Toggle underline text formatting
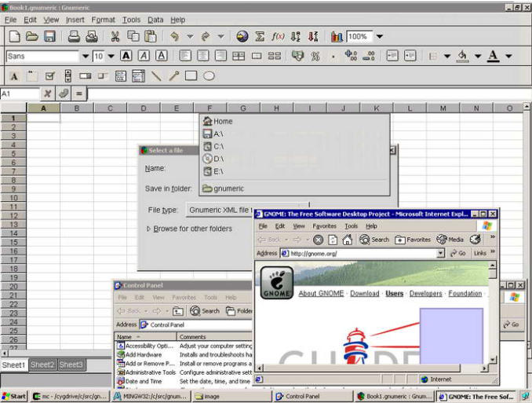 [x=161, y=56]
